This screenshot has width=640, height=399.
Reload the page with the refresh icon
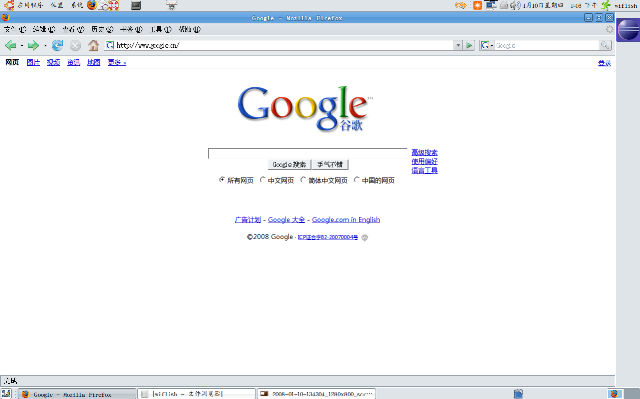coord(57,45)
